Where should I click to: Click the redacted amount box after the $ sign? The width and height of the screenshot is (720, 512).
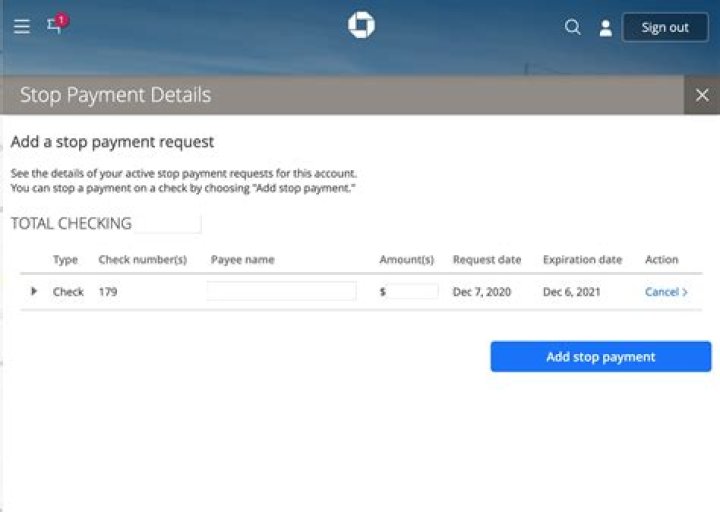coord(413,291)
